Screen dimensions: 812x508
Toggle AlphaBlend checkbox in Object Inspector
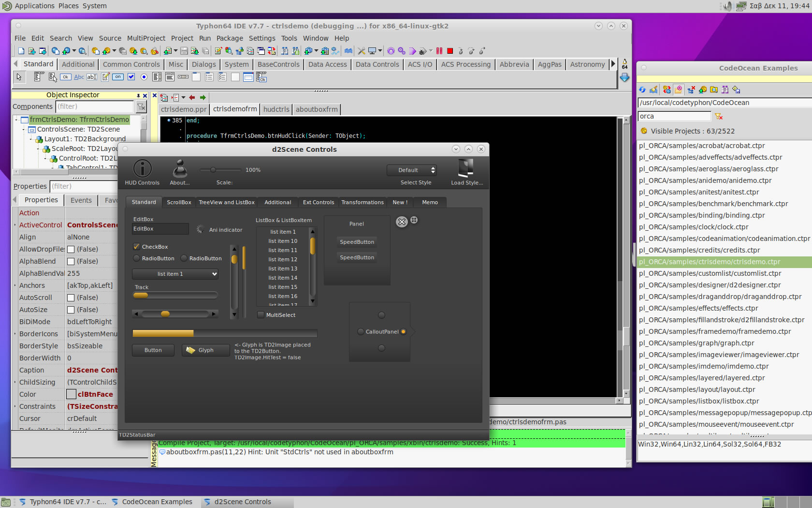(x=71, y=261)
